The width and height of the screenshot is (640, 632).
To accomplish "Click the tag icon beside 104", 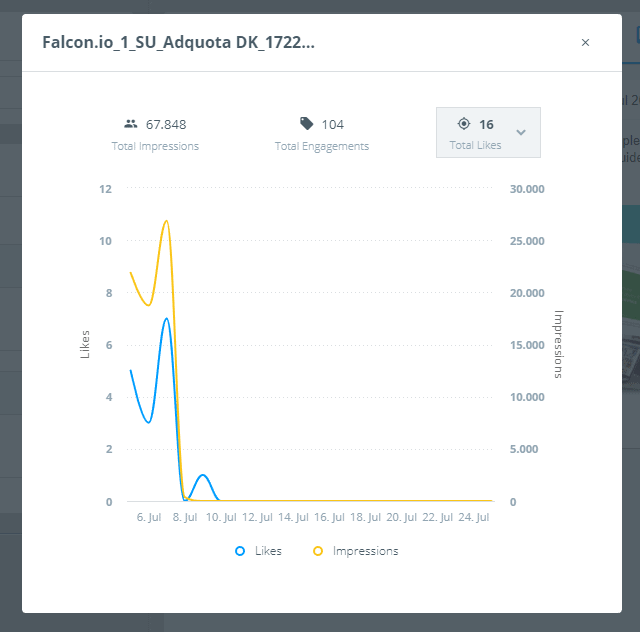I will [307, 123].
